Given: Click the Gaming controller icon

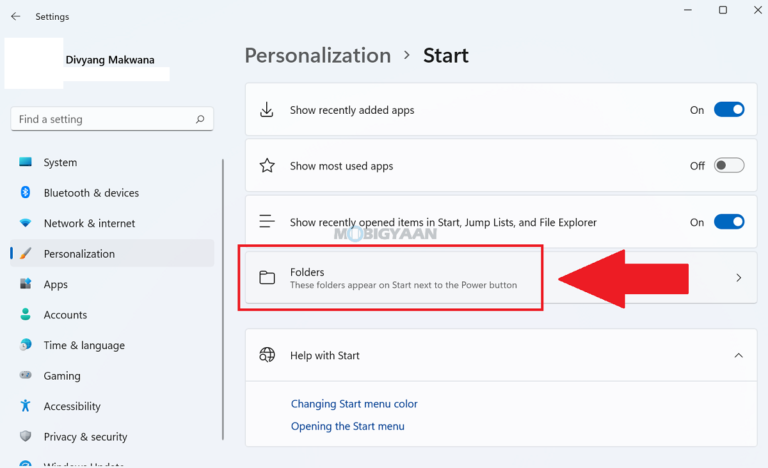Looking at the screenshot, I should [25, 375].
